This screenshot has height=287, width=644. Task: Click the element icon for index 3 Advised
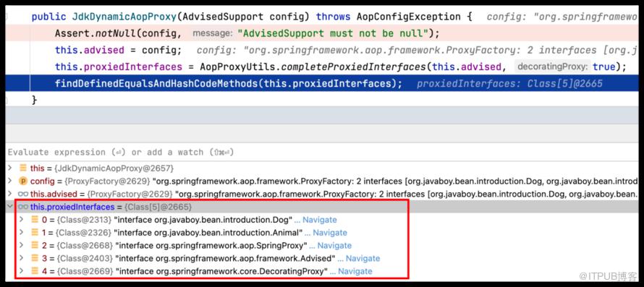tap(35, 258)
